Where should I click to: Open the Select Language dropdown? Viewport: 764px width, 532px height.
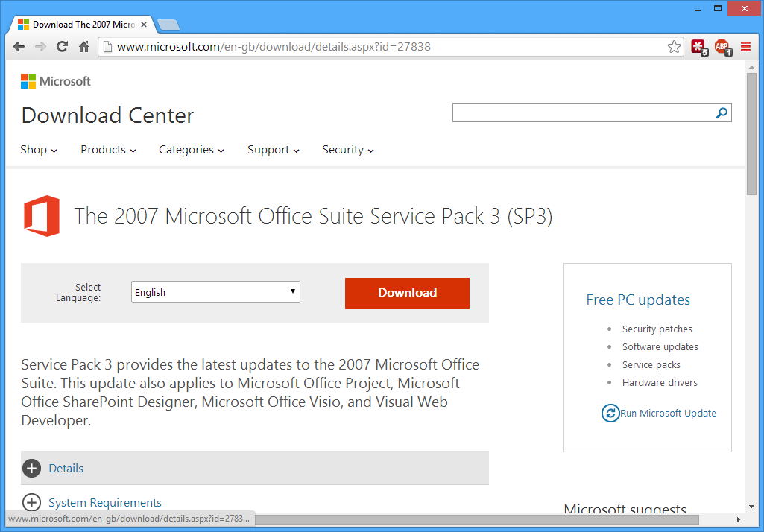[x=215, y=292]
